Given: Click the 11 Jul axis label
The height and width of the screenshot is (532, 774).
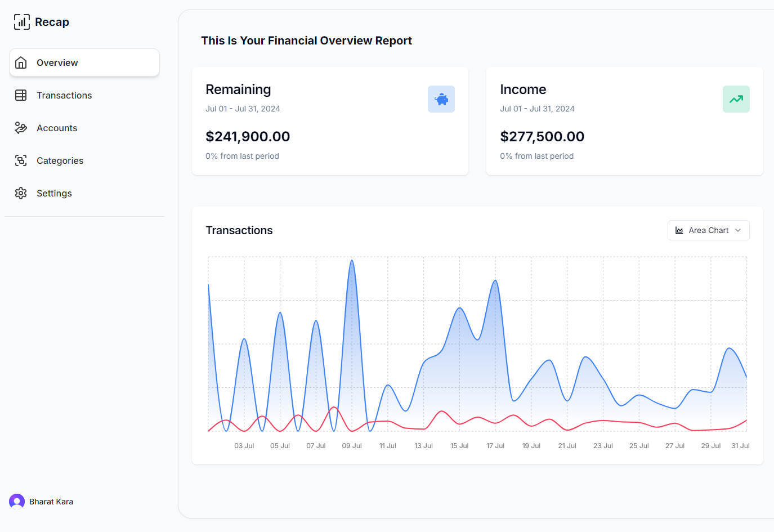Looking at the screenshot, I should point(388,446).
